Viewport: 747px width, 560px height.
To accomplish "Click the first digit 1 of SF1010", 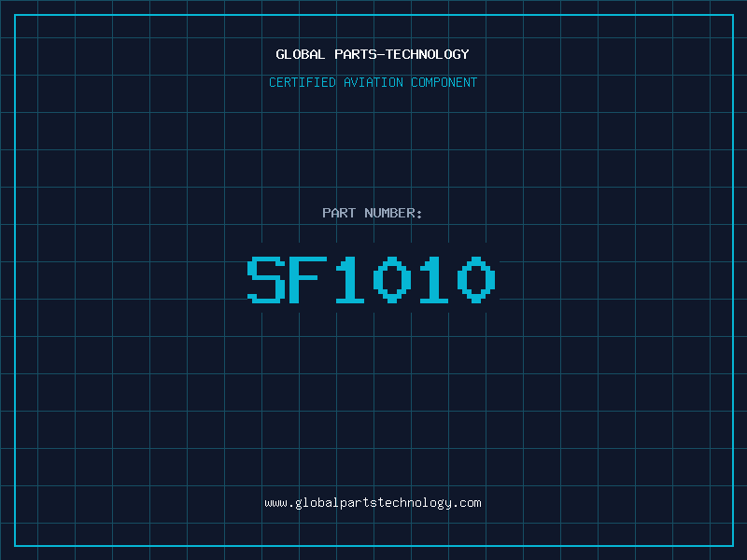I will click(x=350, y=280).
